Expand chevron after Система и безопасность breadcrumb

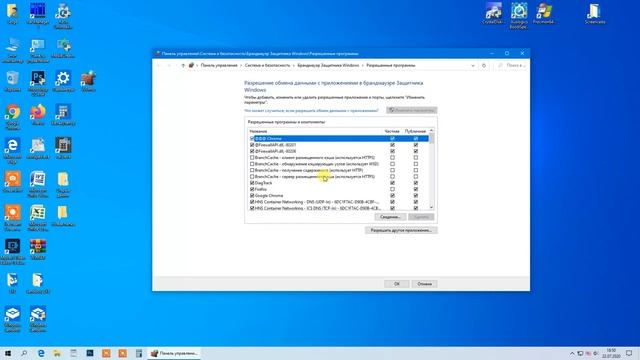[293, 65]
